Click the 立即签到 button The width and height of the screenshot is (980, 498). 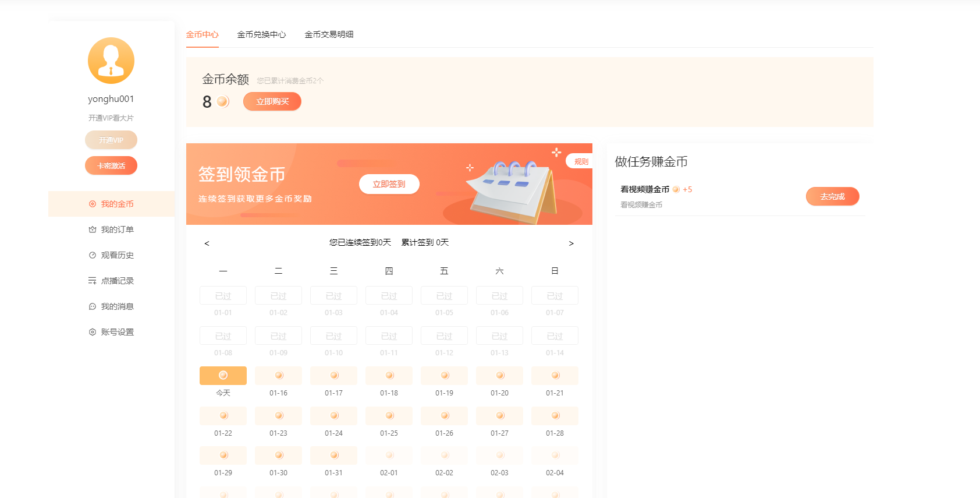click(389, 184)
